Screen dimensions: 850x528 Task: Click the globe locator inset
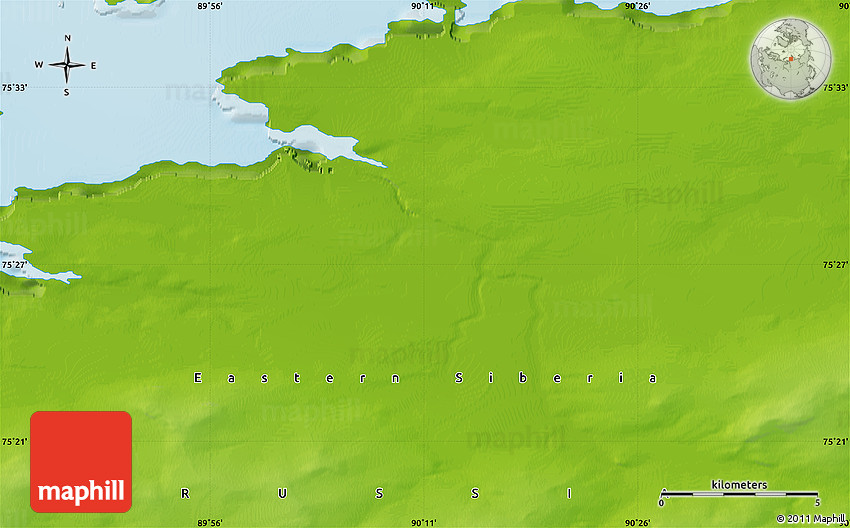(791, 57)
